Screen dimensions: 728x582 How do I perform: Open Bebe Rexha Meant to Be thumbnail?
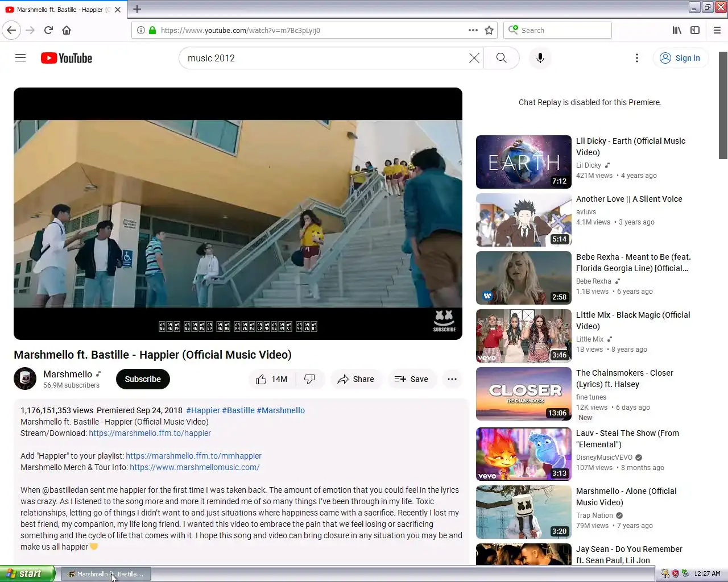524,278
